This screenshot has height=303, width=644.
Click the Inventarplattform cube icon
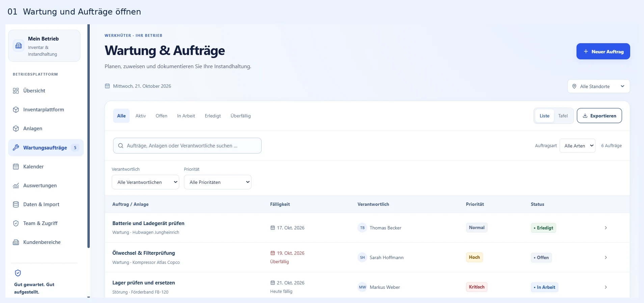coord(16,110)
